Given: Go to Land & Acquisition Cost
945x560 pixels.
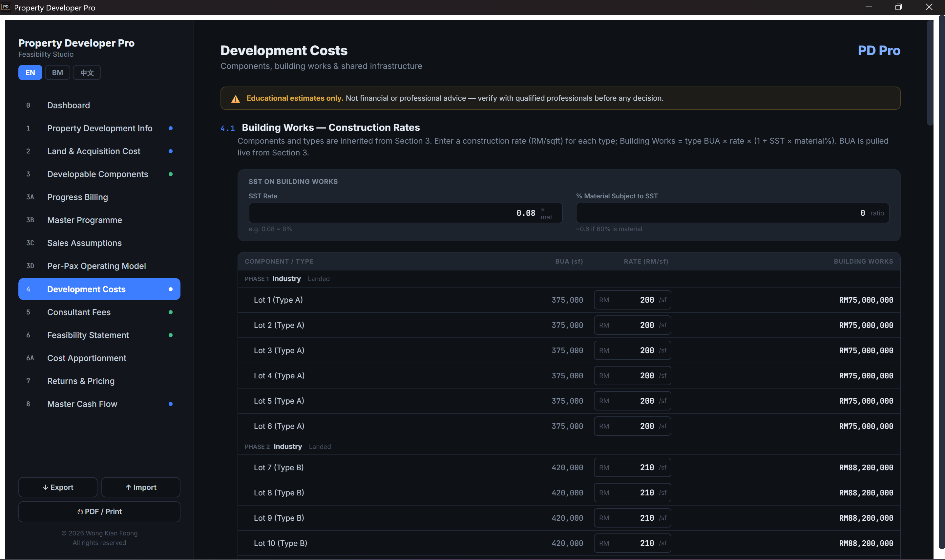Looking at the screenshot, I should click(99, 151).
